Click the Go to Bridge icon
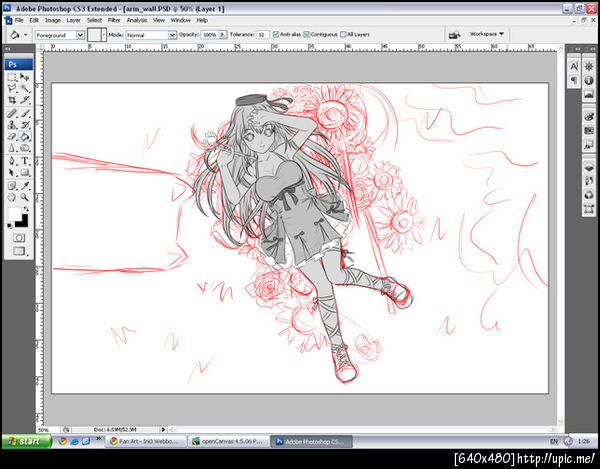The image size is (600, 469). (x=455, y=34)
